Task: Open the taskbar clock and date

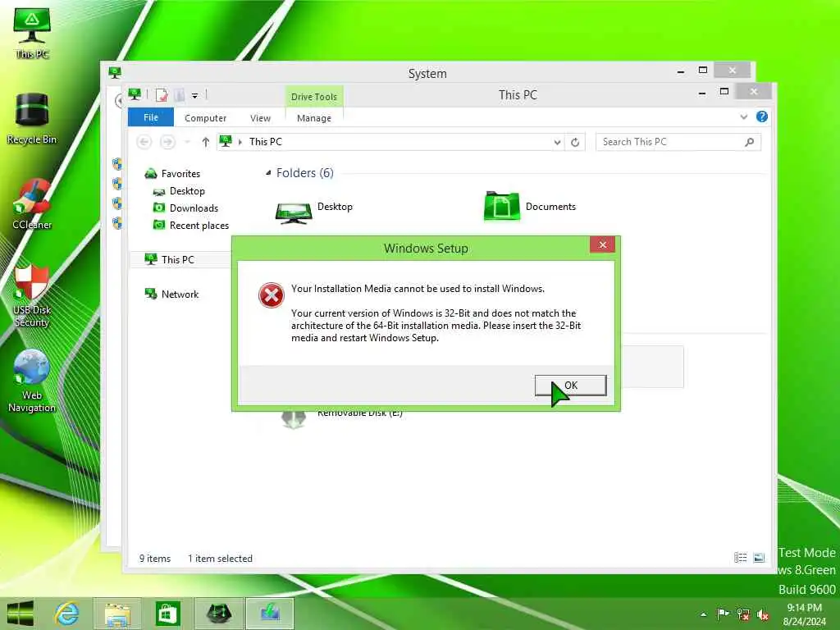Action: point(804,614)
